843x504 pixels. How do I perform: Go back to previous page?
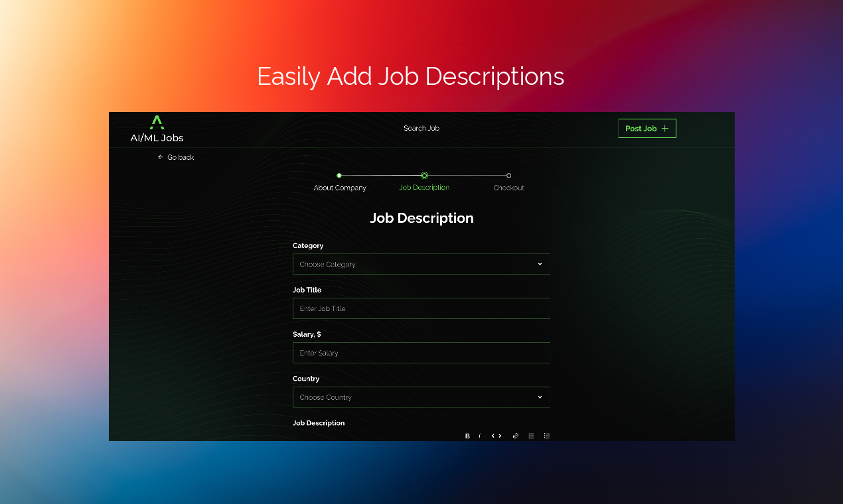pyautogui.click(x=176, y=157)
